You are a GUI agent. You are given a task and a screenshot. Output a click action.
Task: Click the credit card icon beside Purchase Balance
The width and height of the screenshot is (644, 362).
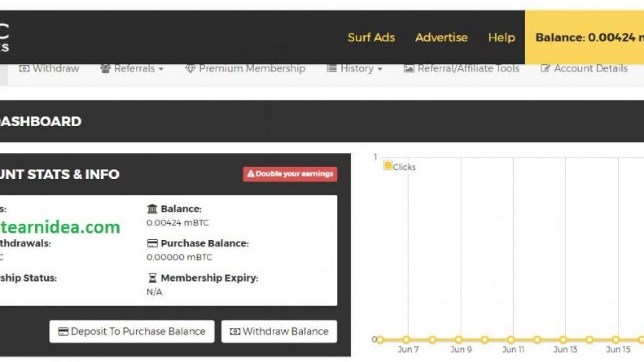tap(152, 243)
